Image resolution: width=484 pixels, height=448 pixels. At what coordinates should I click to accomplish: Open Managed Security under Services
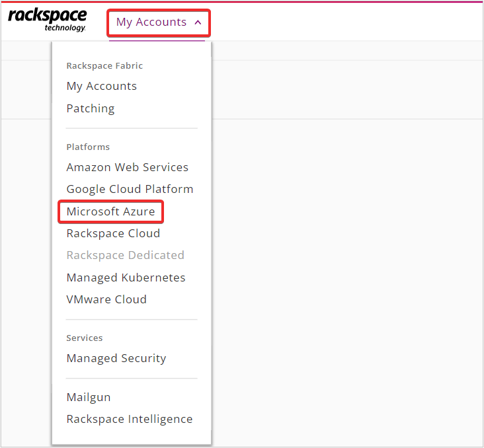click(x=116, y=359)
